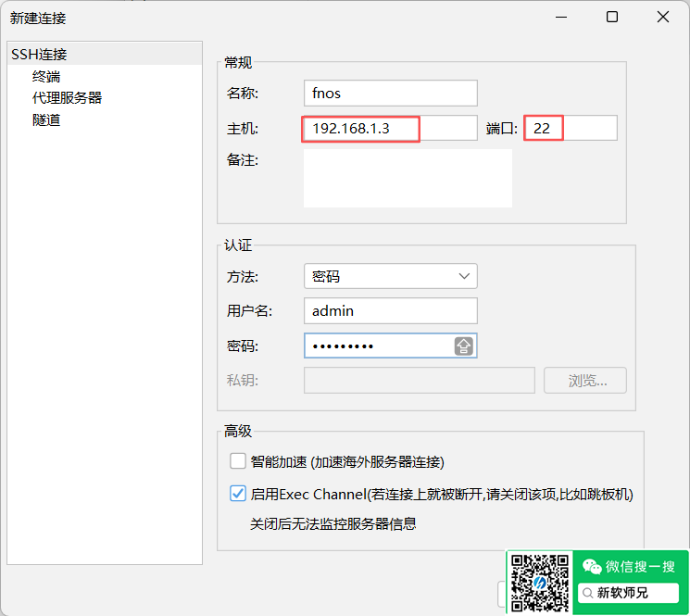Click the QR code image
The image size is (690, 616).
point(540,584)
